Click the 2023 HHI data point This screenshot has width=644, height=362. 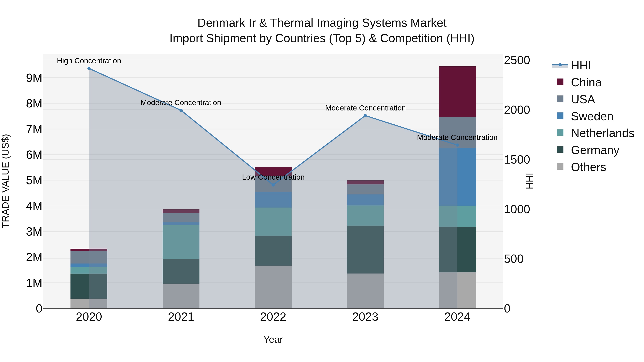(365, 116)
